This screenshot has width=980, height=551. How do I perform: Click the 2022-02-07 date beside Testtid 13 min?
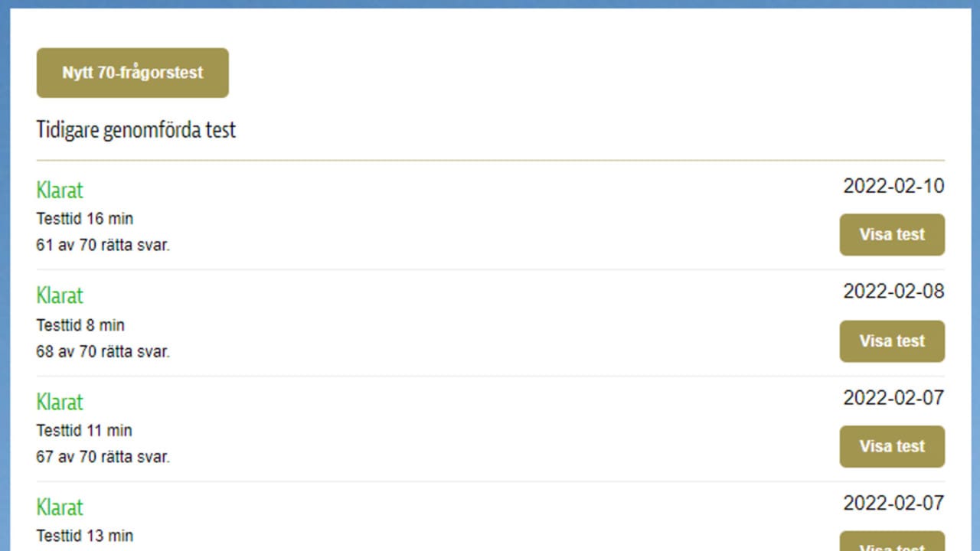point(893,504)
